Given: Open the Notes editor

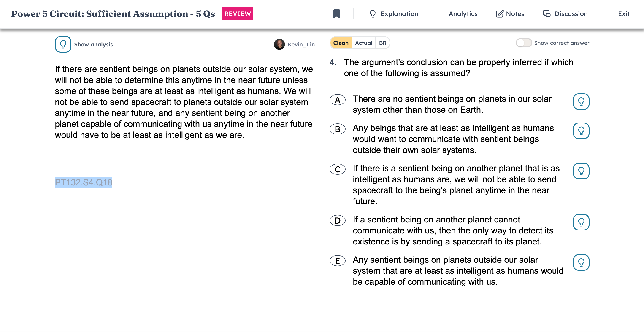Looking at the screenshot, I should click(x=510, y=14).
